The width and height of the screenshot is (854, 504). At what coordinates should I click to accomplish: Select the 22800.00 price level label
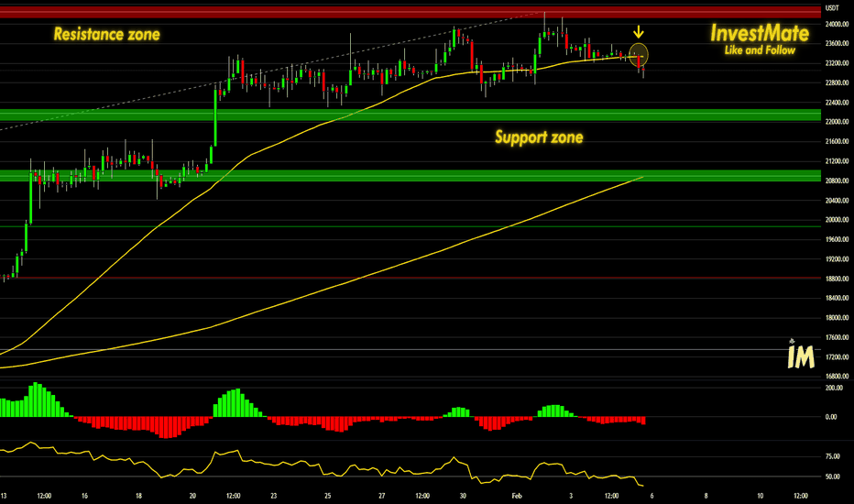[837, 82]
